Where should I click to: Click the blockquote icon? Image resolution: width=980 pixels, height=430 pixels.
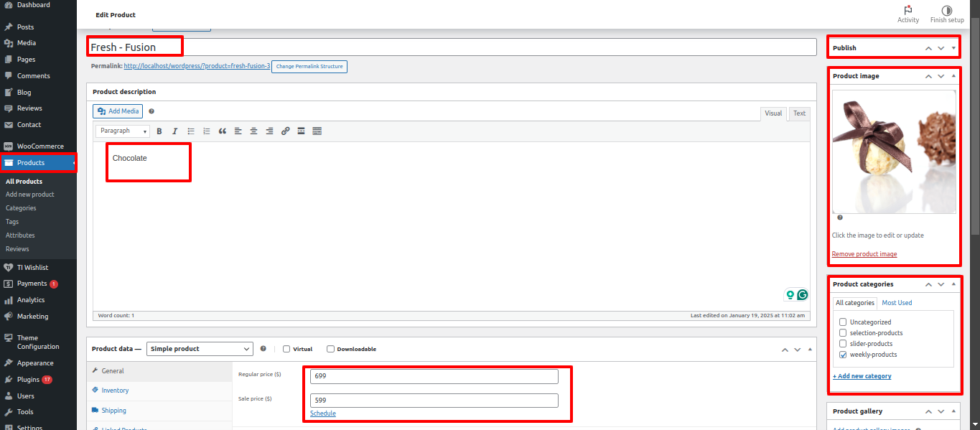point(223,131)
